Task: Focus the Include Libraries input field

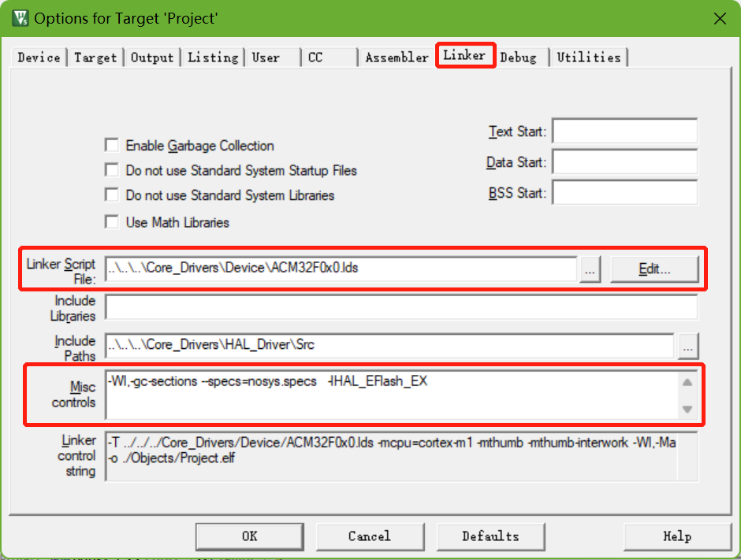Action: (x=400, y=307)
